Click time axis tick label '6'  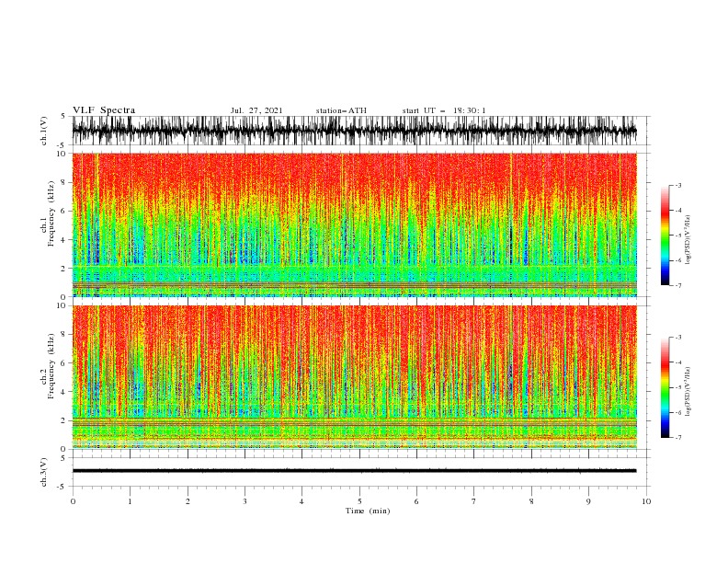pos(416,501)
